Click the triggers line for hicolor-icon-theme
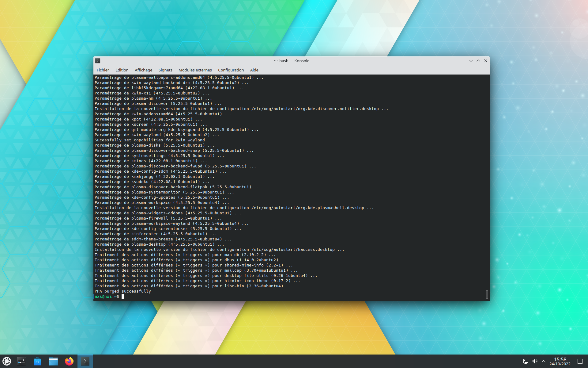The height and width of the screenshot is (368, 588). 198,281
